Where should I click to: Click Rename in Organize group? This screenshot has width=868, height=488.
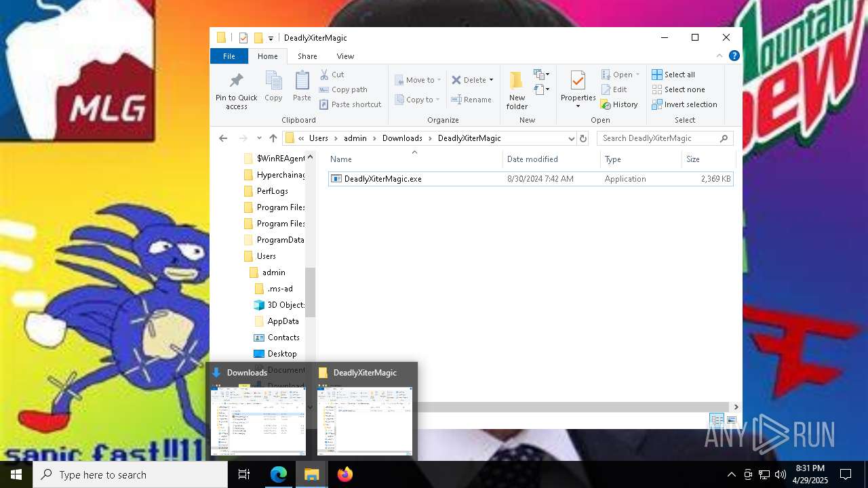[471, 100]
